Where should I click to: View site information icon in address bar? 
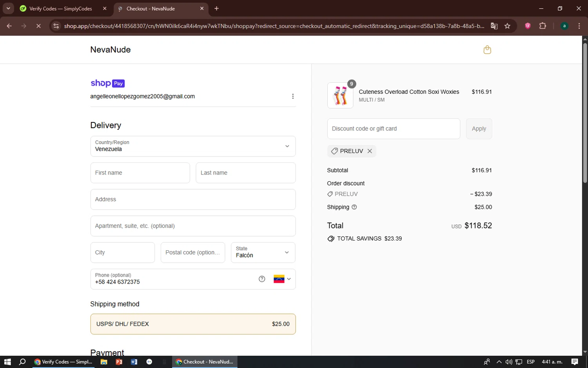[x=56, y=26]
